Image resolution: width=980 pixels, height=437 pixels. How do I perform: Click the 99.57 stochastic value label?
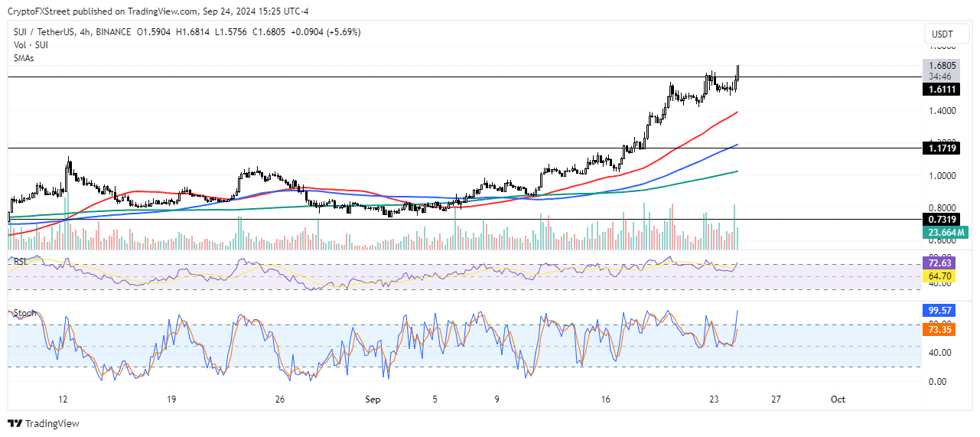[x=939, y=311]
